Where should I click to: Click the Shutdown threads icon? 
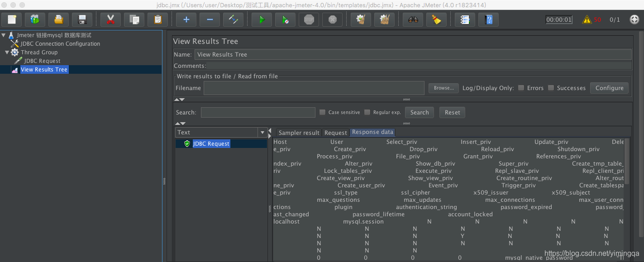332,19
